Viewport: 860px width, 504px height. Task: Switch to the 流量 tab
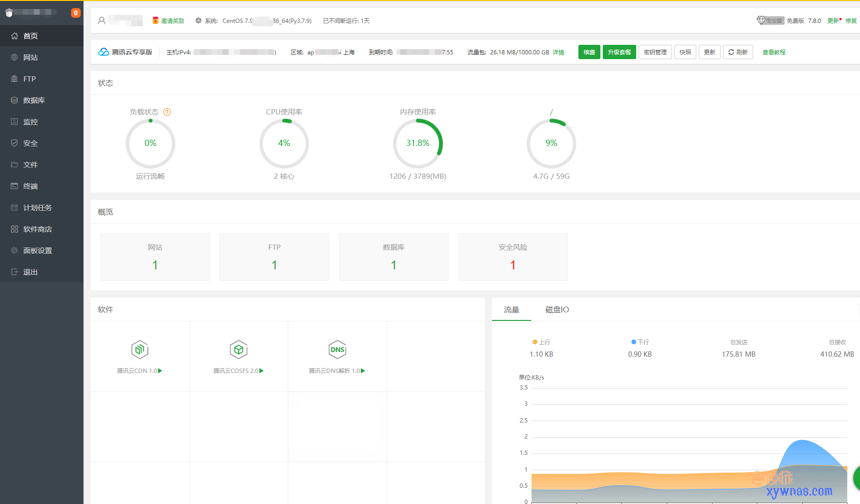pos(512,309)
